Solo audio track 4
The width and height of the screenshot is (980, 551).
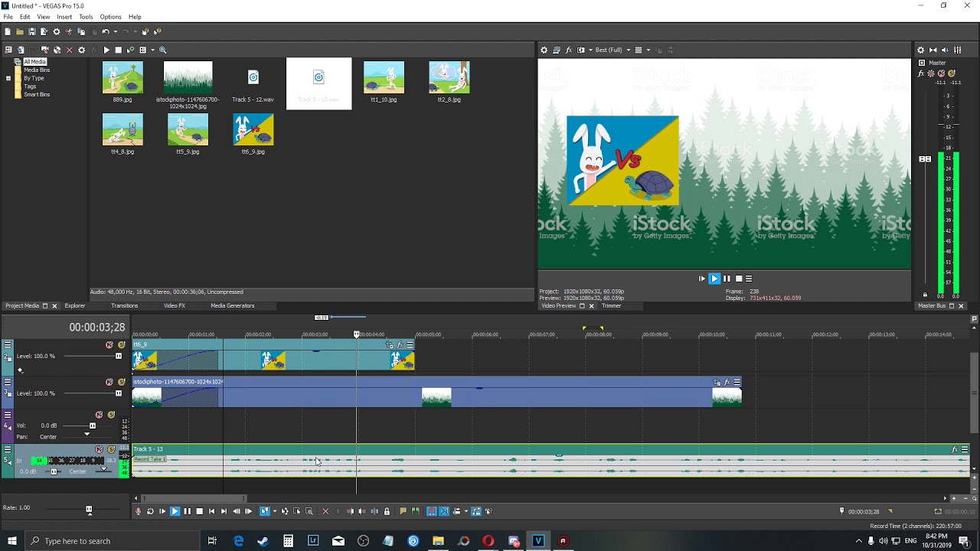111,415
